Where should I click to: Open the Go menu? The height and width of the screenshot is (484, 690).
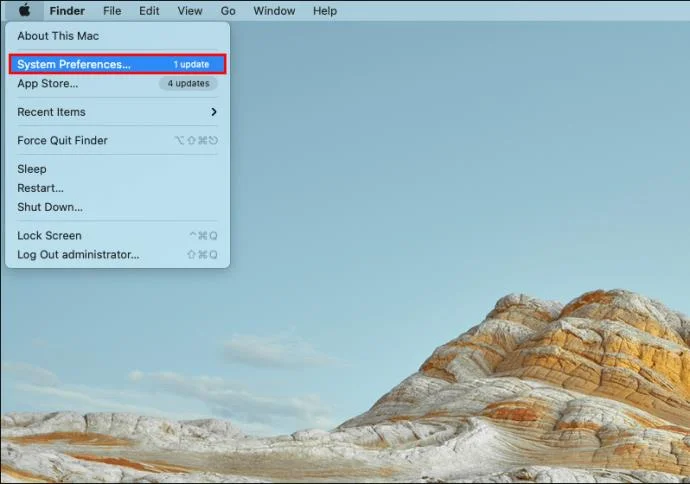228,11
